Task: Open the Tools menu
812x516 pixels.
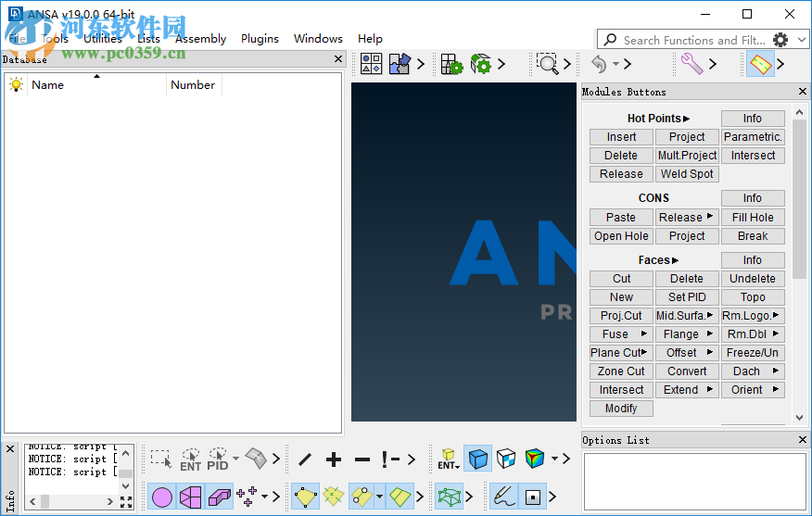Action: point(55,39)
